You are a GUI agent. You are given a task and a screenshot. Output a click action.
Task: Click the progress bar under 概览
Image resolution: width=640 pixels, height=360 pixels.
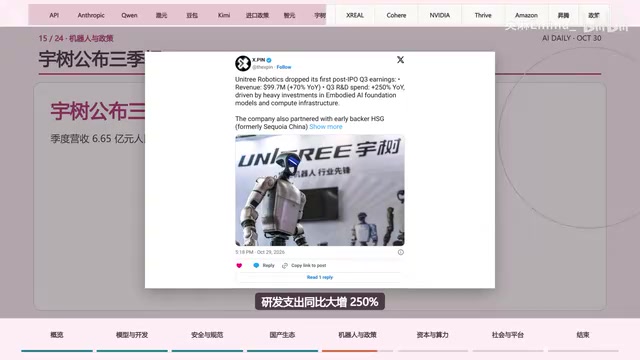[x=57, y=351]
